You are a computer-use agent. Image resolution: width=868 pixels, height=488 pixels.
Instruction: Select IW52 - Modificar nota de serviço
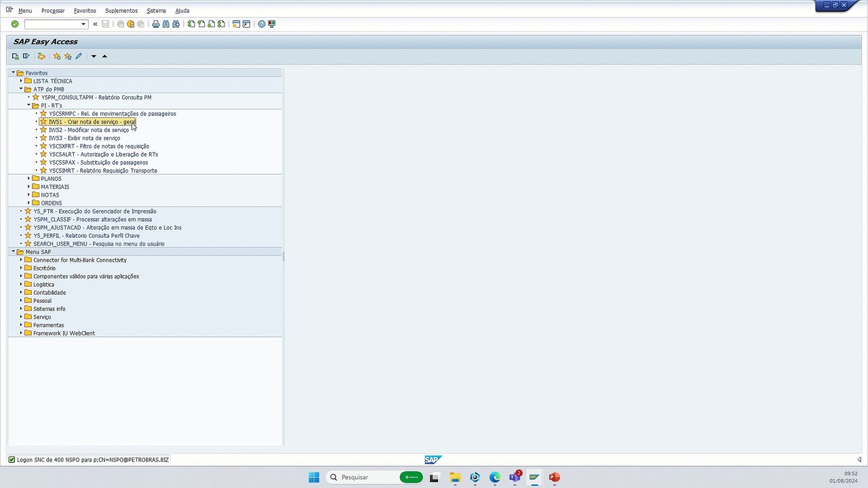[x=89, y=130]
